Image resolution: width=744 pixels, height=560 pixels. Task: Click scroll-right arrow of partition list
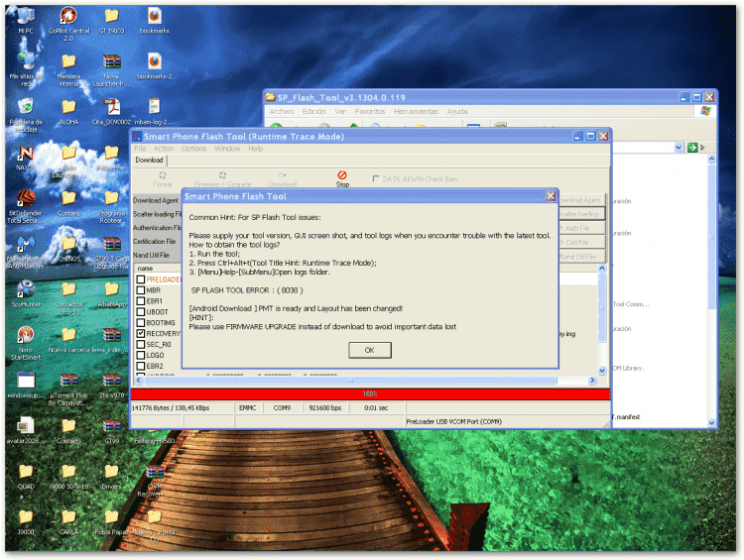tap(592, 381)
